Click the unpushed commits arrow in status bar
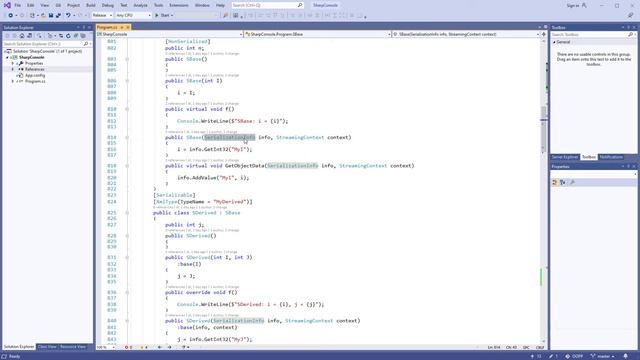 pos(532,356)
